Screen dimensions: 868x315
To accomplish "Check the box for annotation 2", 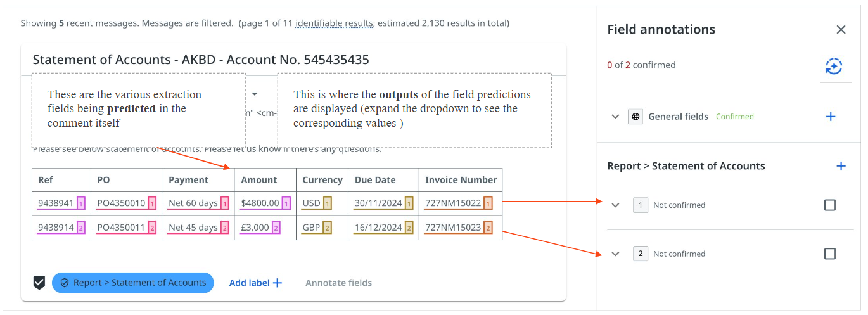I will point(829,254).
